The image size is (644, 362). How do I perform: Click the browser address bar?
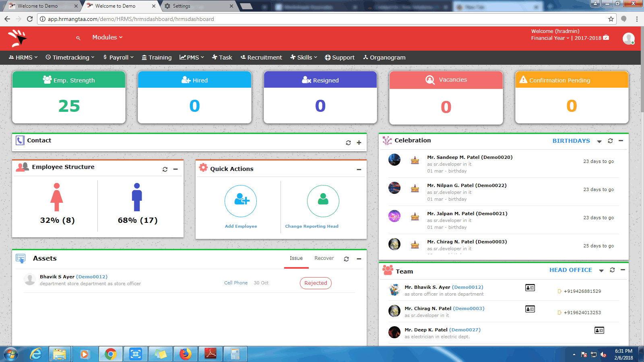(x=326, y=19)
